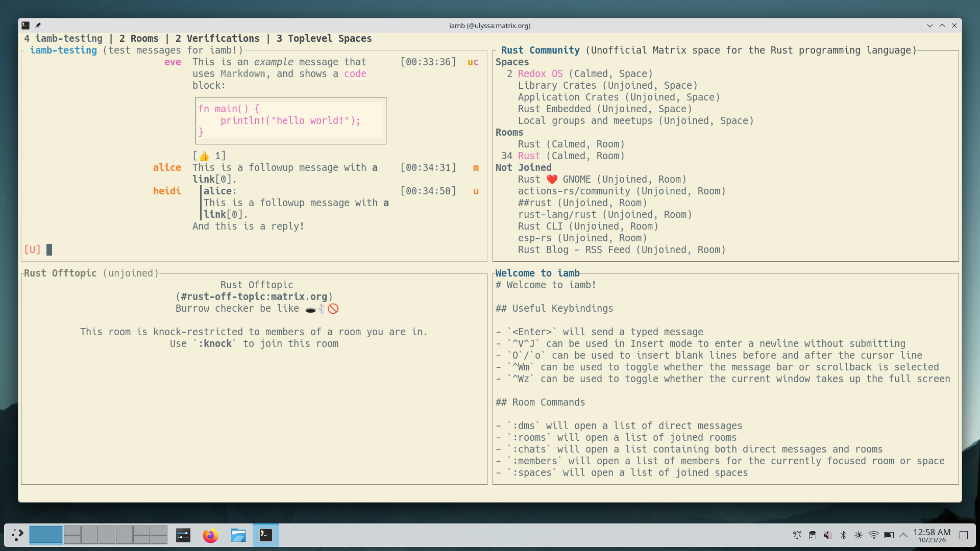Open system settings taskbar icon
This screenshot has height=551, width=980.
pos(183,535)
